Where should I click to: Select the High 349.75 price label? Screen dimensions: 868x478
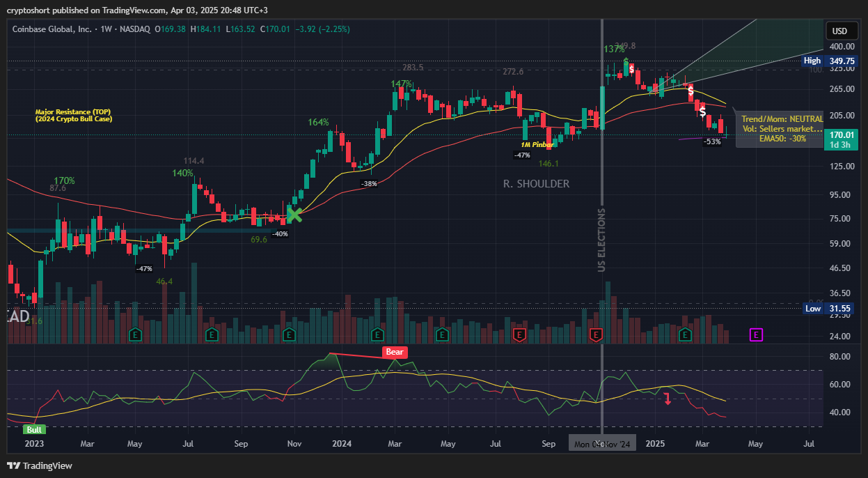829,61
